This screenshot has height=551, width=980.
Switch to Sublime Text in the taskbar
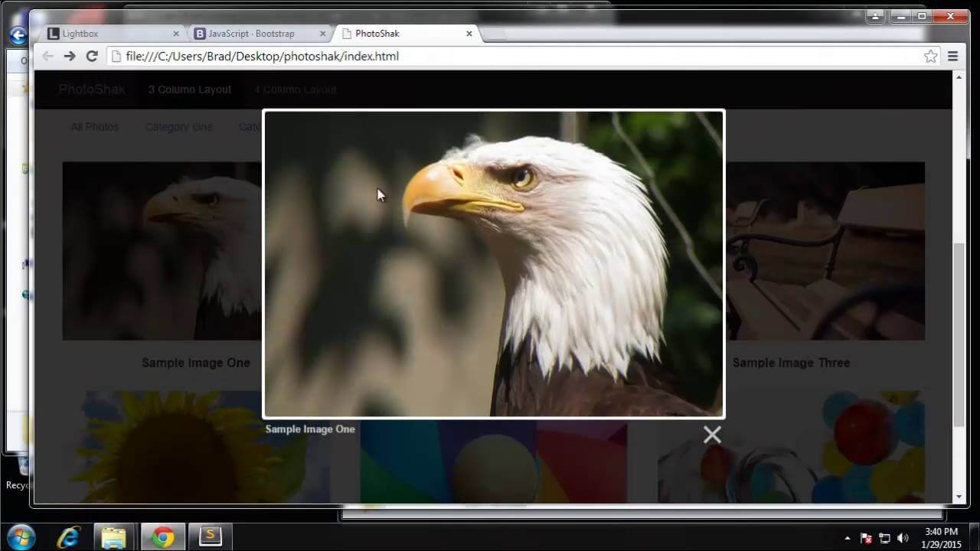210,537
